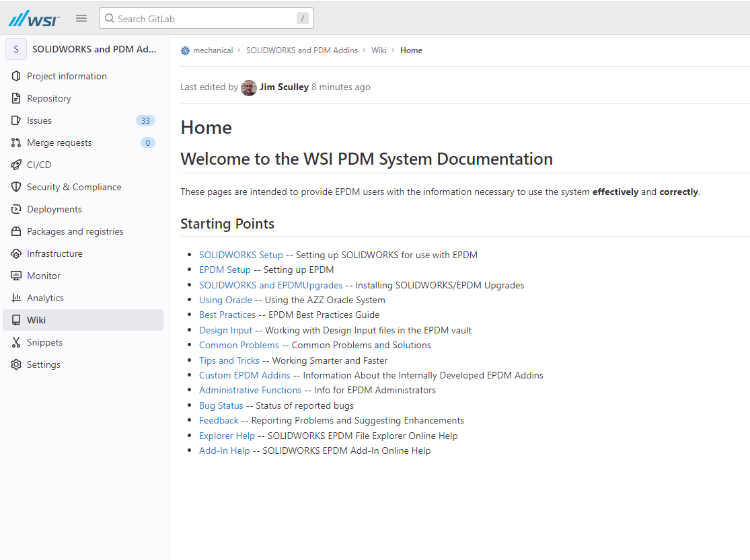Viewport: 750px width, 560px height.
Task: Click the Settings gear icon
Action: pyautogui.click(x=16, y=364)
